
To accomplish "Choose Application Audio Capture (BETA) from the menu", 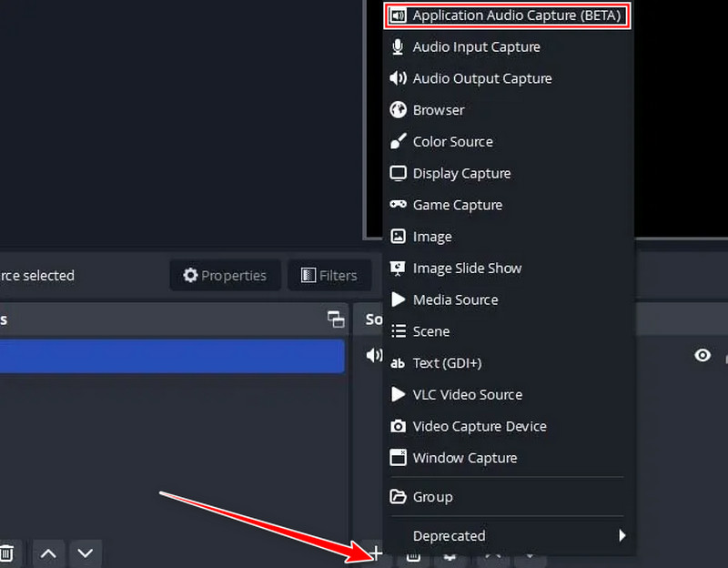I will click(507, 15).
